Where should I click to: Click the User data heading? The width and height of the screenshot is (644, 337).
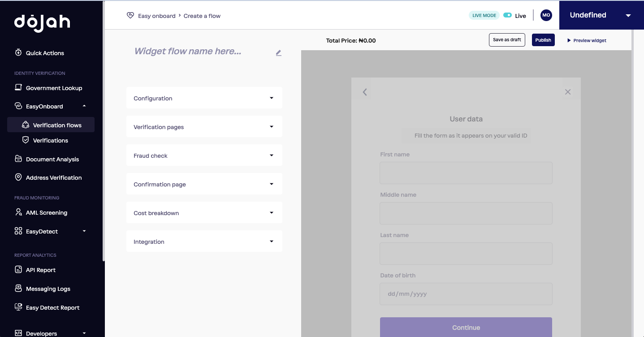(466, 119)
